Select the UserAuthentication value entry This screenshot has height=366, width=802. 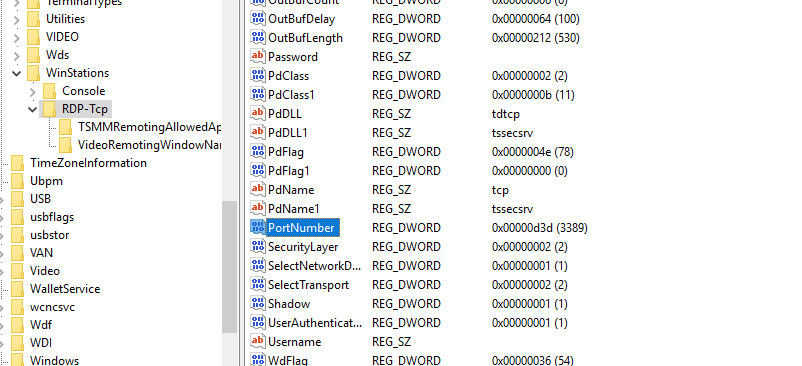click(315, 323)
